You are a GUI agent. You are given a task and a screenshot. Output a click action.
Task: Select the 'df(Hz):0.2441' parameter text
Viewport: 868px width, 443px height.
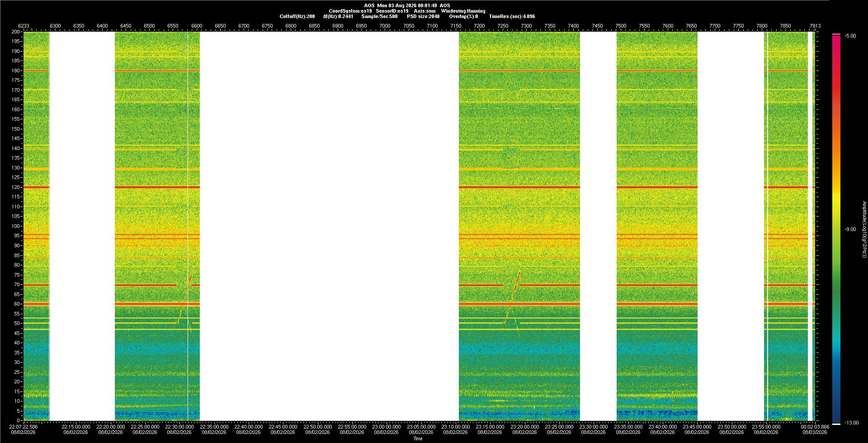[338, 16]
